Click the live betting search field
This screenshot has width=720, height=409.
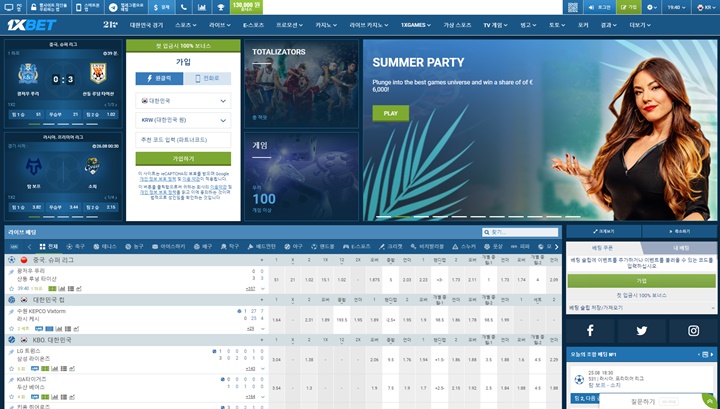520,232
